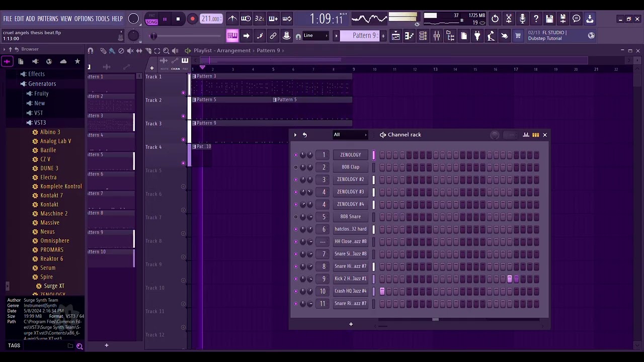The height and width of the screenshot is (362, 644).
Task: Toggle the main snap magnet icon
Action: (x=298, y=36)
